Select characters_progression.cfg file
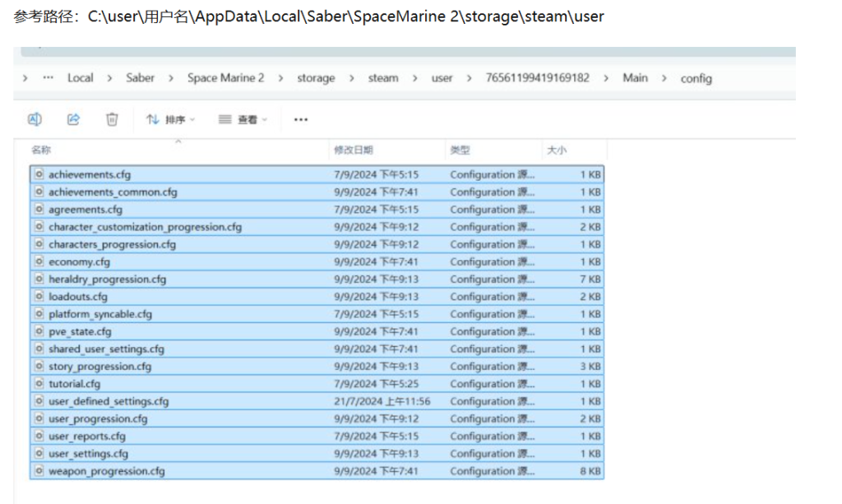Viewport: 842px width, 504px height. pyautogui.click(x=317, y=244)
